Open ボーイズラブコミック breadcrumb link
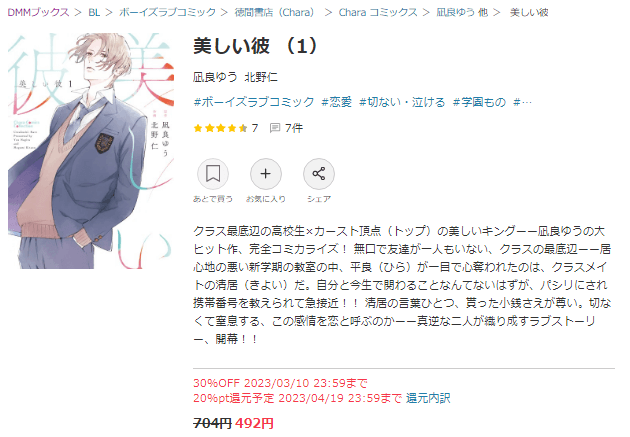The height and width of the screenshot is (437, 630). tap(167, 12)
